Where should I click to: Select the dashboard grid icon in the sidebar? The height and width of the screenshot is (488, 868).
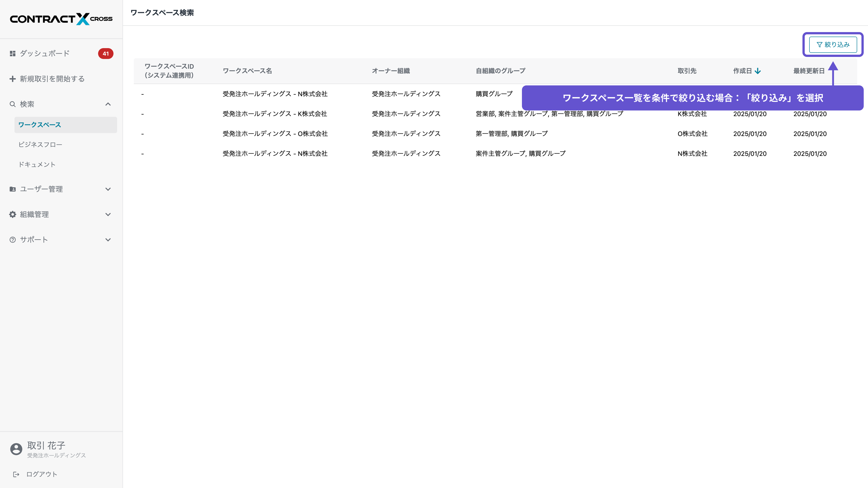[12, 53]
